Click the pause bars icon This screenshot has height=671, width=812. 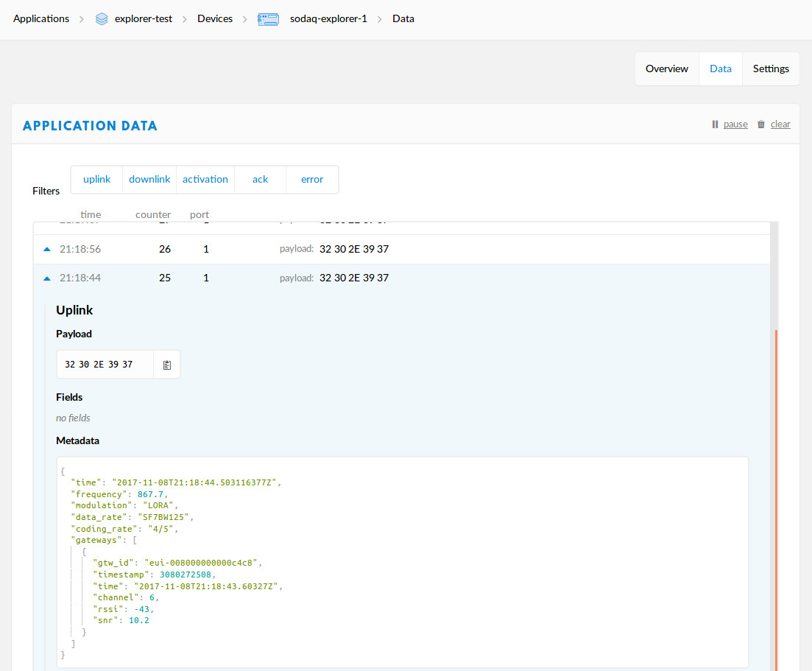pos(715,124)
